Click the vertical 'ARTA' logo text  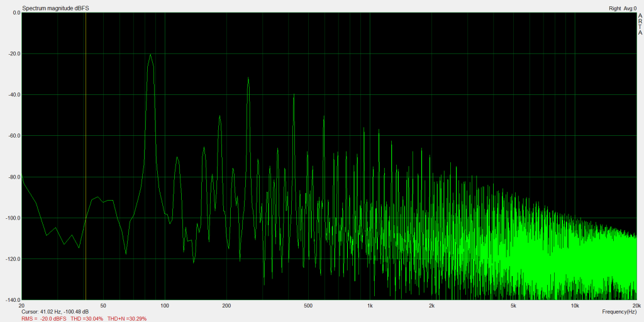click(640, 25)
